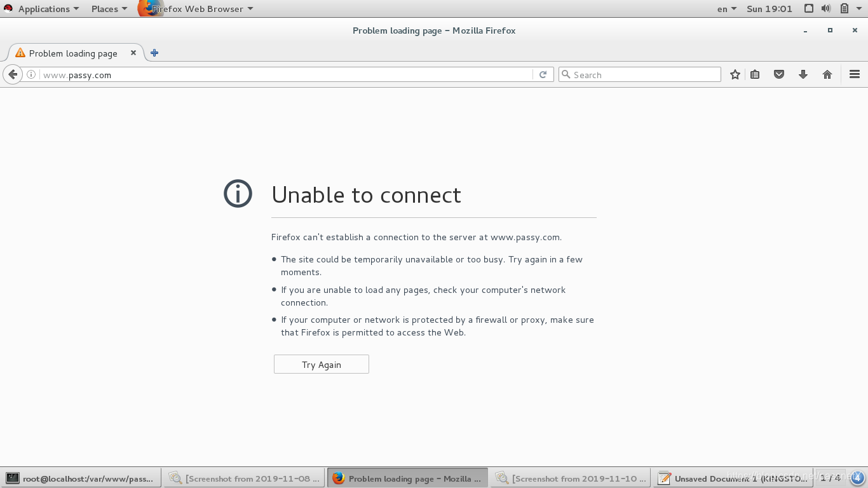The image size is (868, 488).
Task: Go back using the back arrow button
Action: 13,74
